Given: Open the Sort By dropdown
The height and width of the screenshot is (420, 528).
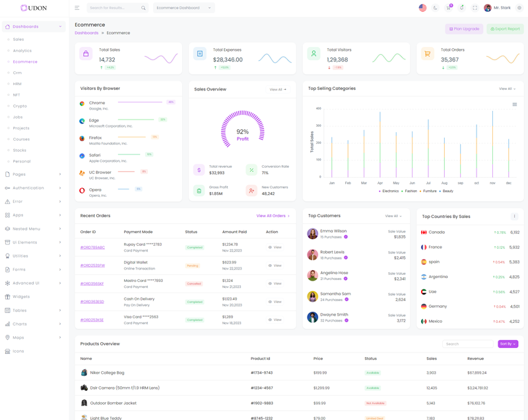Looking at the screenshot, I should point(508,344).
